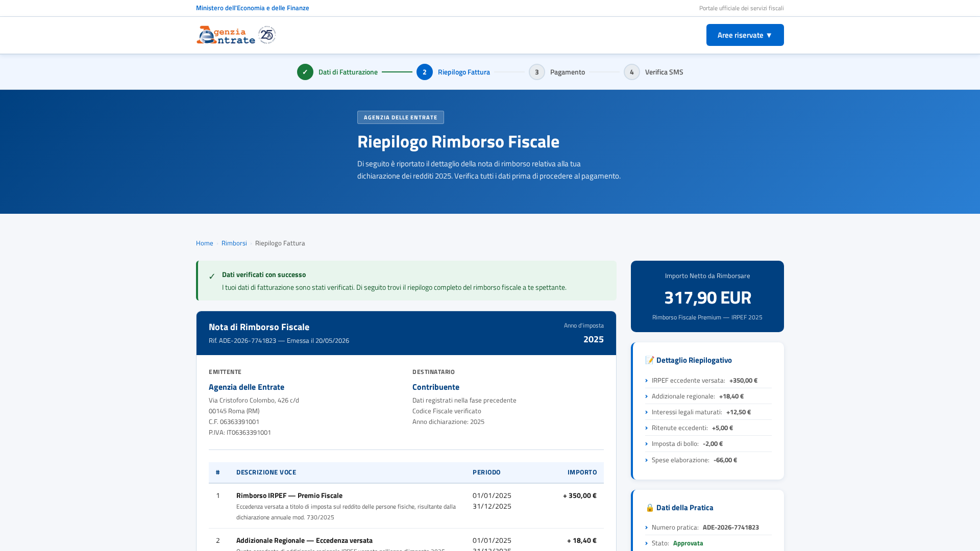Open the Aree riservate dropdown
The image size is (980, 551).
point(745,35)
